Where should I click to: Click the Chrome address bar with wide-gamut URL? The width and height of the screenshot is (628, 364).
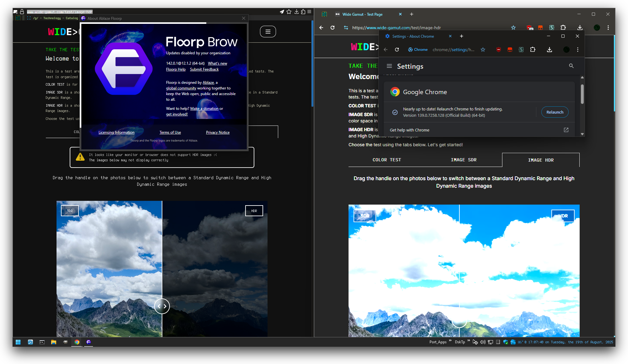396,28
